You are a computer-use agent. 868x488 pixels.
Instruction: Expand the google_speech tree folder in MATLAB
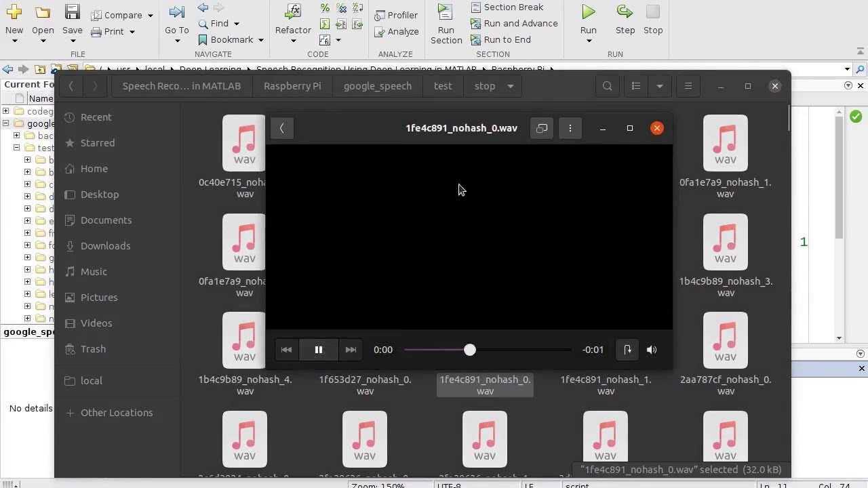click(5, 123)
